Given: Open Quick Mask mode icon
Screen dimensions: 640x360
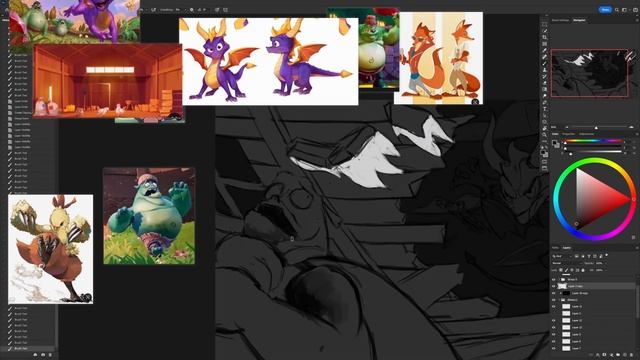Looking at the screenshot, I should click(544, 162).
